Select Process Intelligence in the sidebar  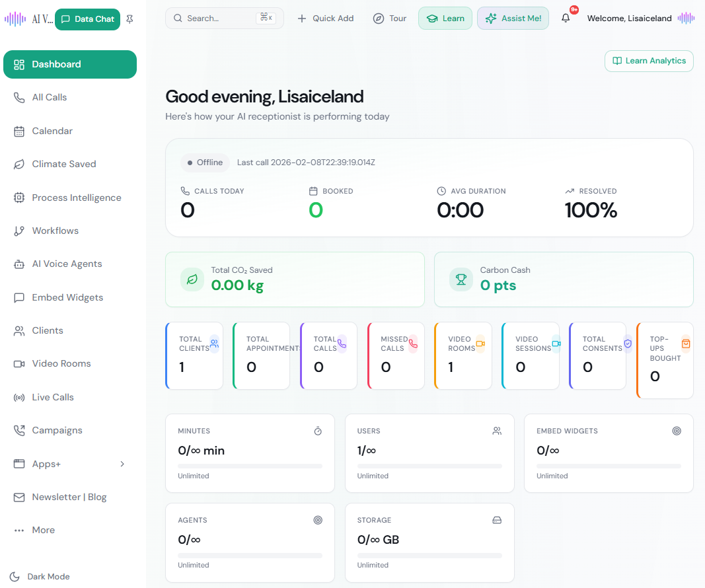76,198
